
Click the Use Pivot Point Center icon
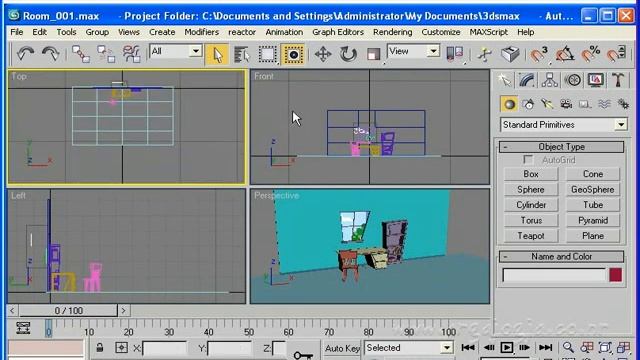point(455,54)
